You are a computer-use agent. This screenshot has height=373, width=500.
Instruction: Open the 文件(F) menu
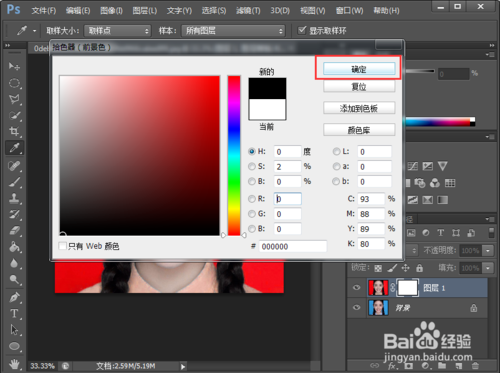[44, 11]
